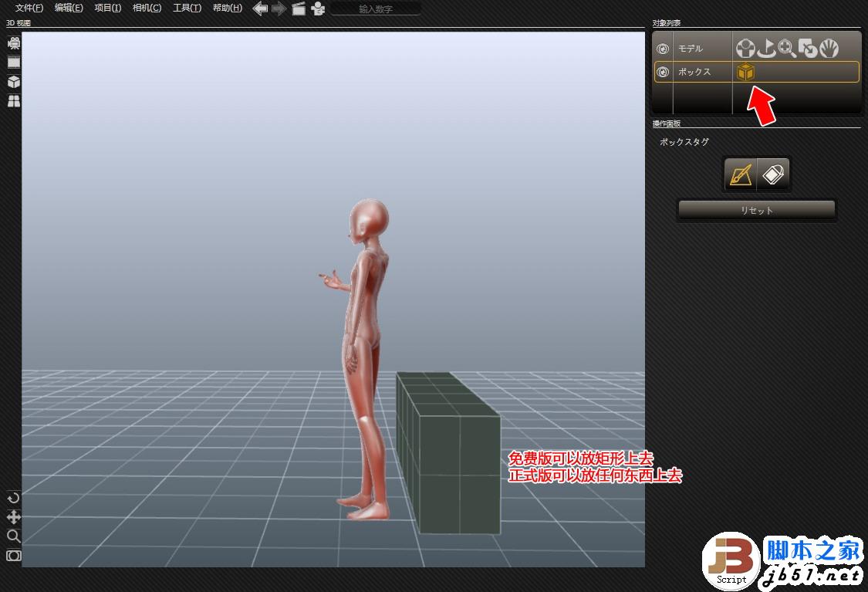Viewport: 868px width, 592px height.
Task: Open the 工具(T) menu
Action: 186,8
